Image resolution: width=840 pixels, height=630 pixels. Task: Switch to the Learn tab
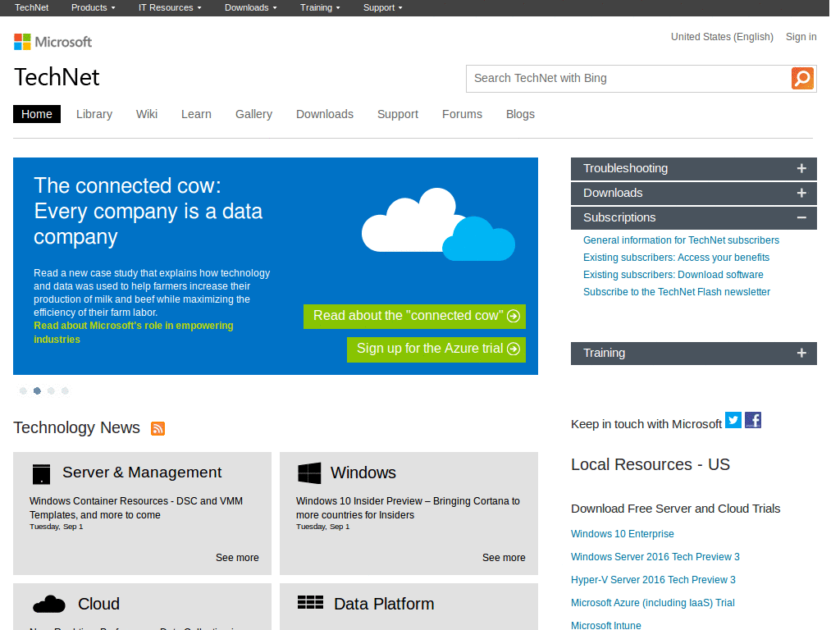(x=196, y=114)
